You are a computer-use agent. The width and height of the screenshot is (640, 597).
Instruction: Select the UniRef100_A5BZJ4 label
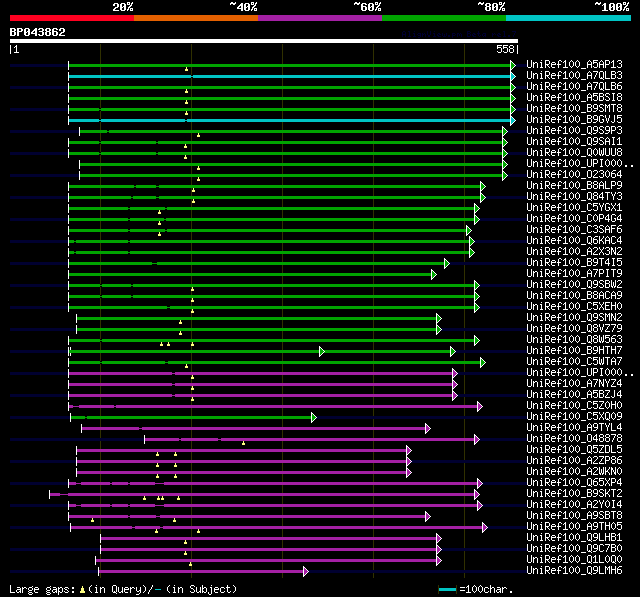click(574, 395)
